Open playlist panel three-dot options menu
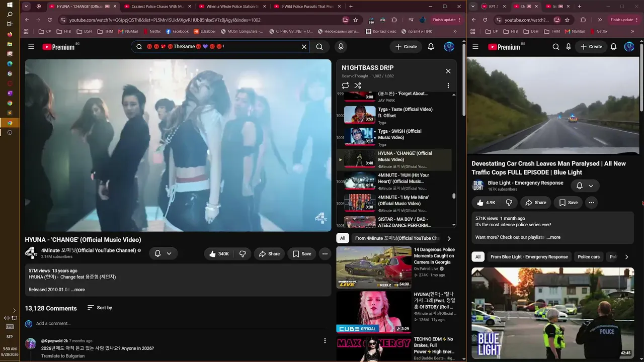 [x=448, y=85]
